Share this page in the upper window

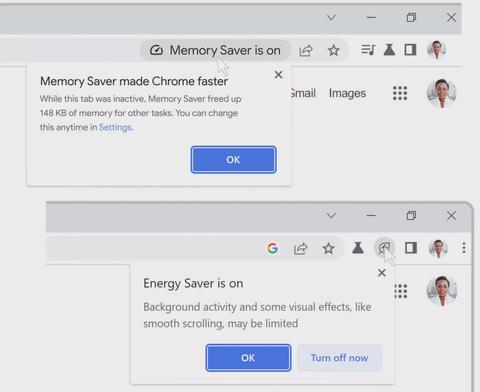coord(306,51)
